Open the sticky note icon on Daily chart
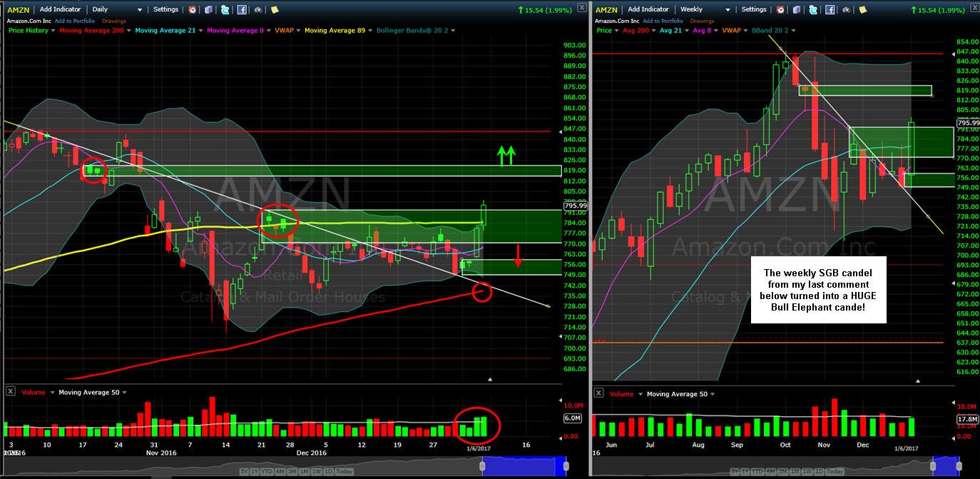This screenshot has width=980, height=479. 275,9
